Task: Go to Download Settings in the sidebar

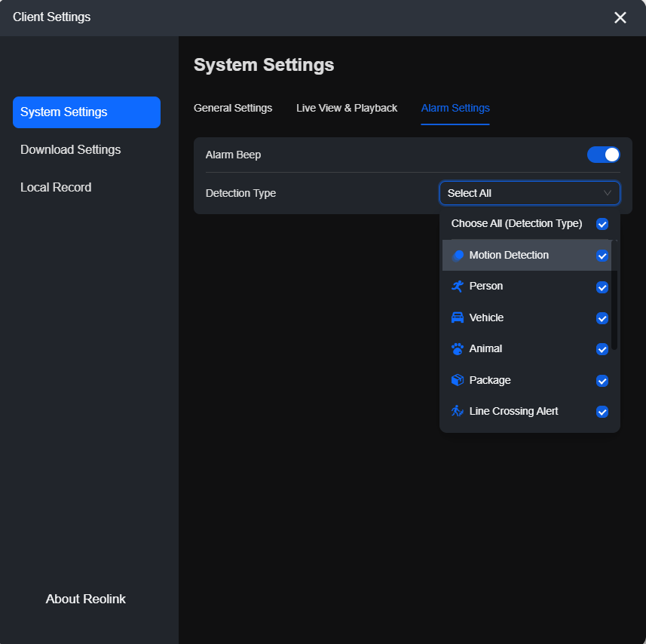Action: (x=70, y=149)
